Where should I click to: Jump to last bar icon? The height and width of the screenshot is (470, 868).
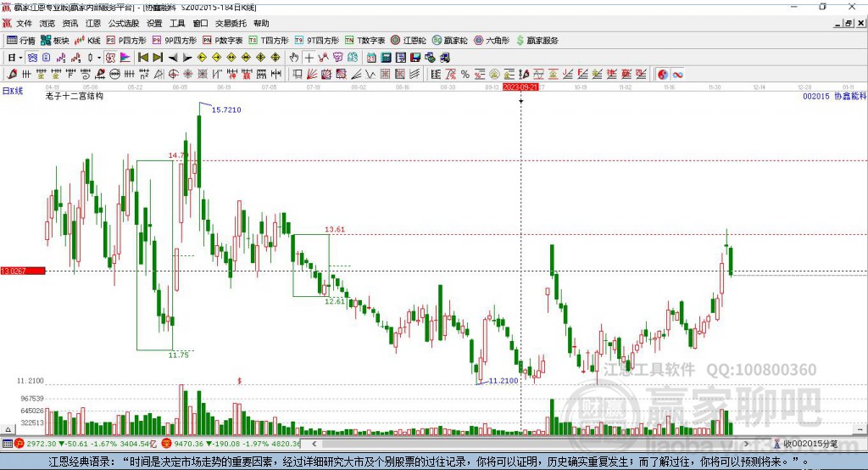coord(158,58)
